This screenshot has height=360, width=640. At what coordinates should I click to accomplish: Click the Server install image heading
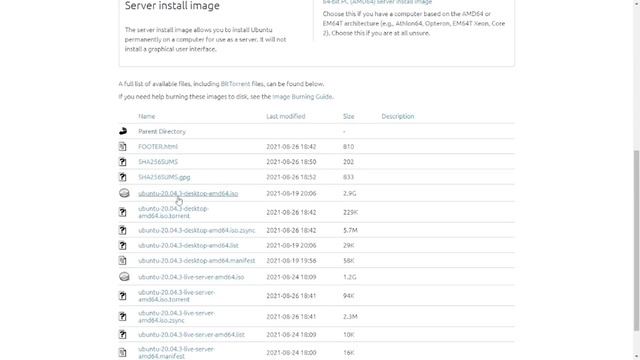172,6
